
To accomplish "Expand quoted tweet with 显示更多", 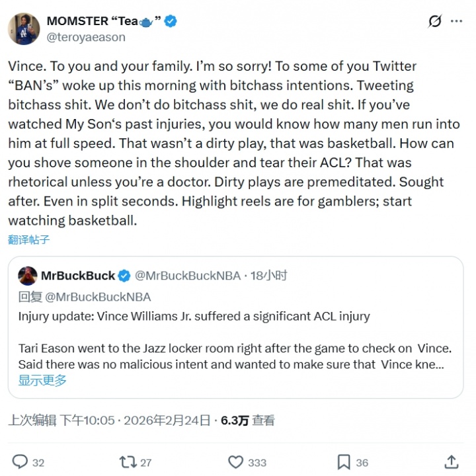I will point(42,380).
